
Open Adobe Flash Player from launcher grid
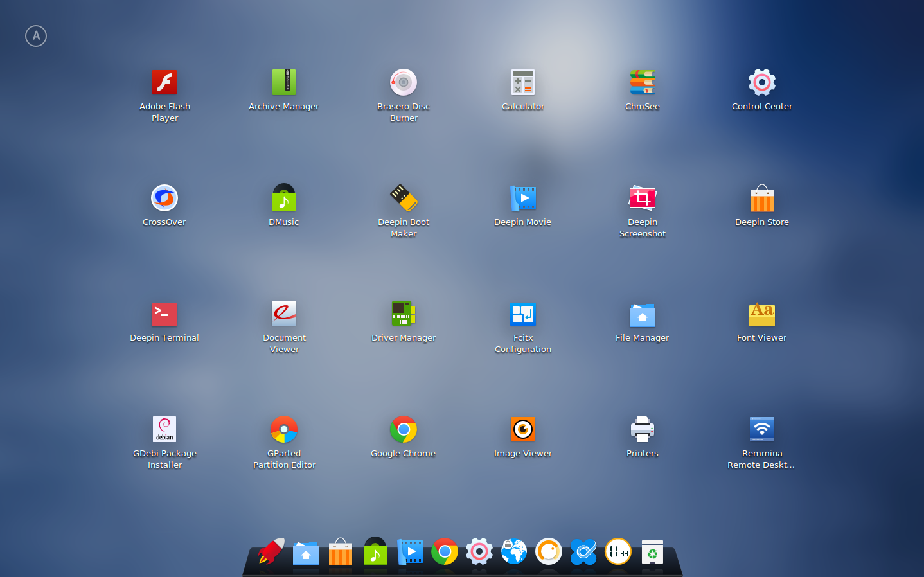[x=164, y=83]
